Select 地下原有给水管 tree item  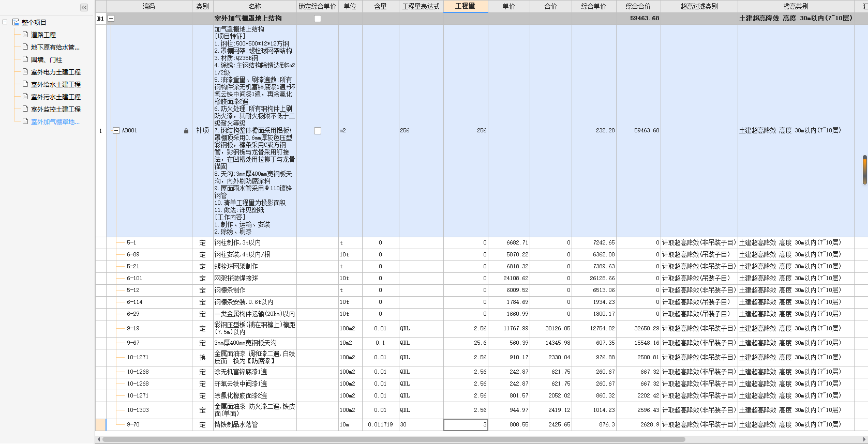click(55, 47)
